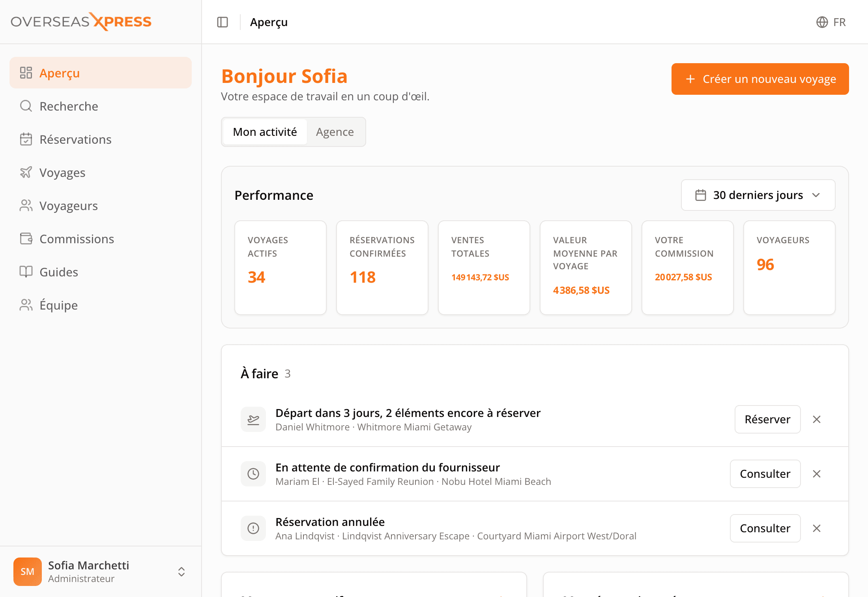Click the clock icon for pending confirmation

(253, 474)
